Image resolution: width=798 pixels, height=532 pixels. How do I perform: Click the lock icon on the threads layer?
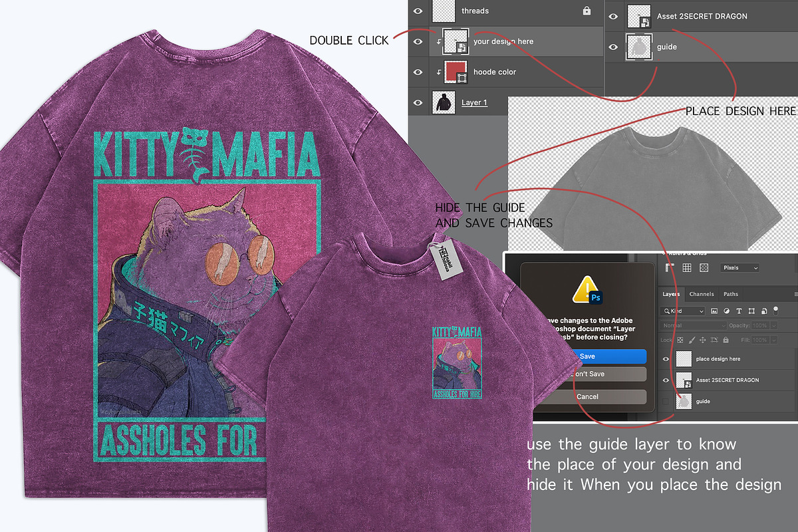point(587,11)
